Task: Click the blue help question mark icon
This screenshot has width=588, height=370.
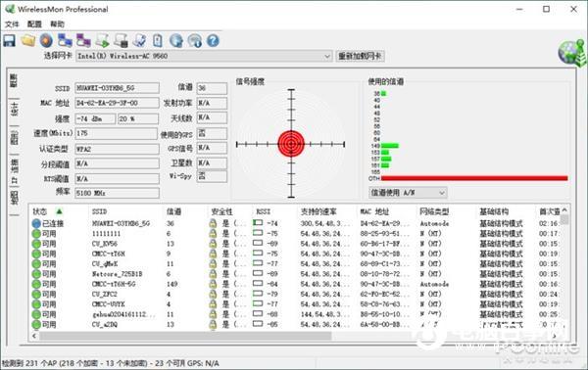Action: point(213,40)
